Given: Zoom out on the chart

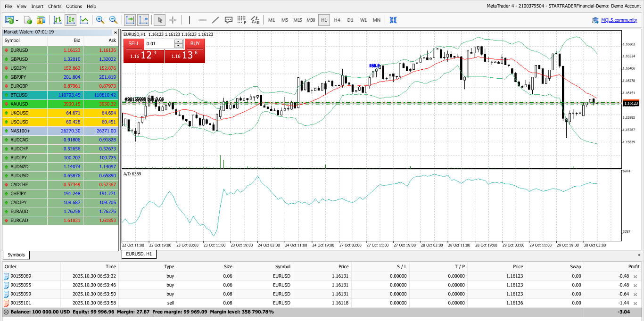Looking at the screenshot, I should click(112, 20).
